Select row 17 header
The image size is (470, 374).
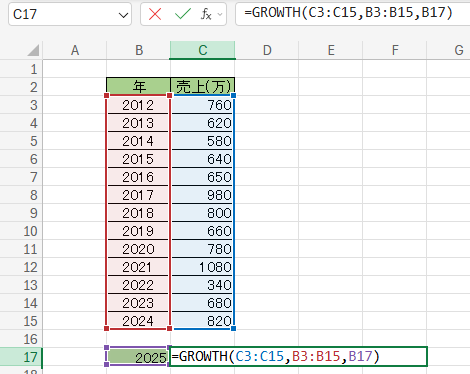click(x=21, y=357)
